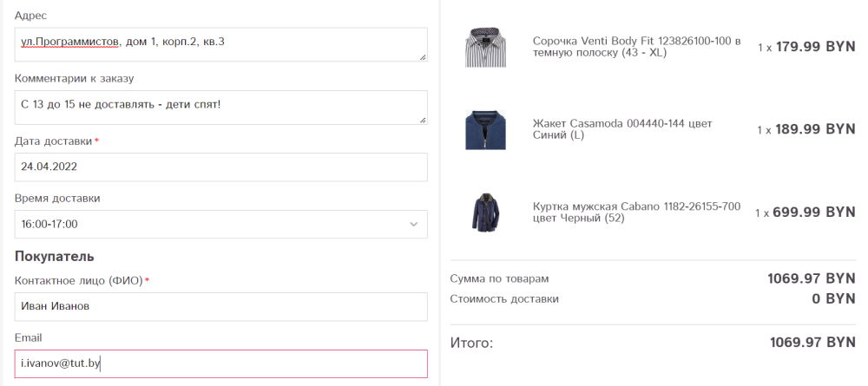
Task: Click the order comments textarea
Action: coord(220,108)
